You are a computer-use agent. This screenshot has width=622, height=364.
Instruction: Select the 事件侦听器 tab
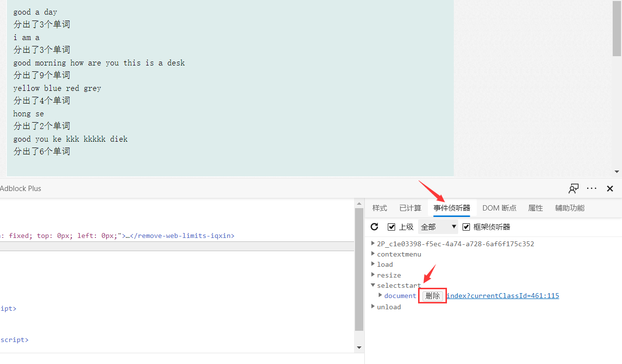click(452, 208)
